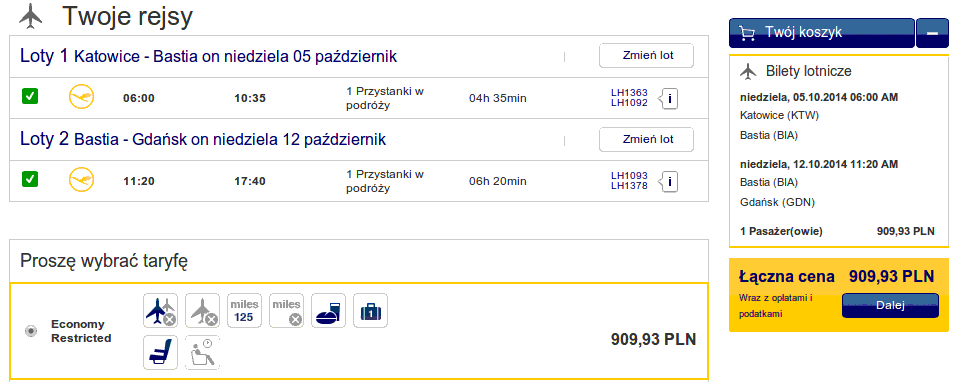Collapse Twój koszyk with minus button

coord(932,33)
